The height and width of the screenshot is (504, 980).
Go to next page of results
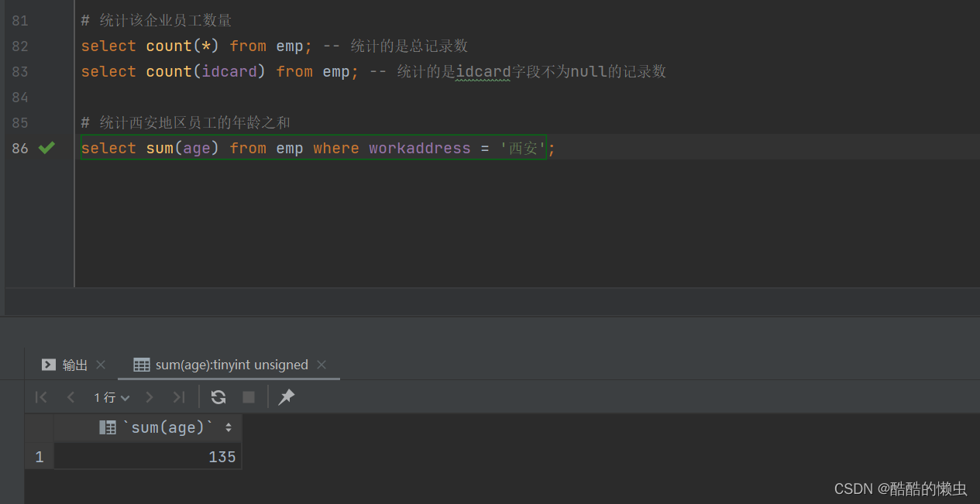coord(150,397)
